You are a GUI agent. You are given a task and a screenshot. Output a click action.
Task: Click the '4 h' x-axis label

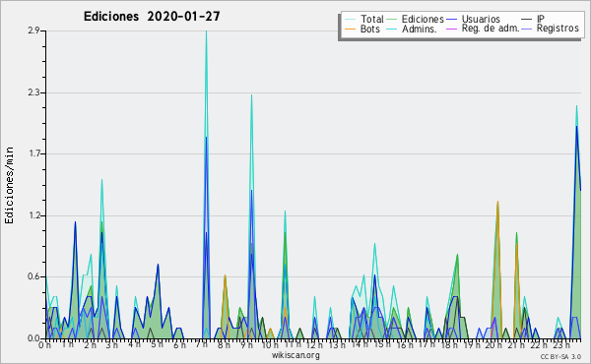click(x=134, y=345)
